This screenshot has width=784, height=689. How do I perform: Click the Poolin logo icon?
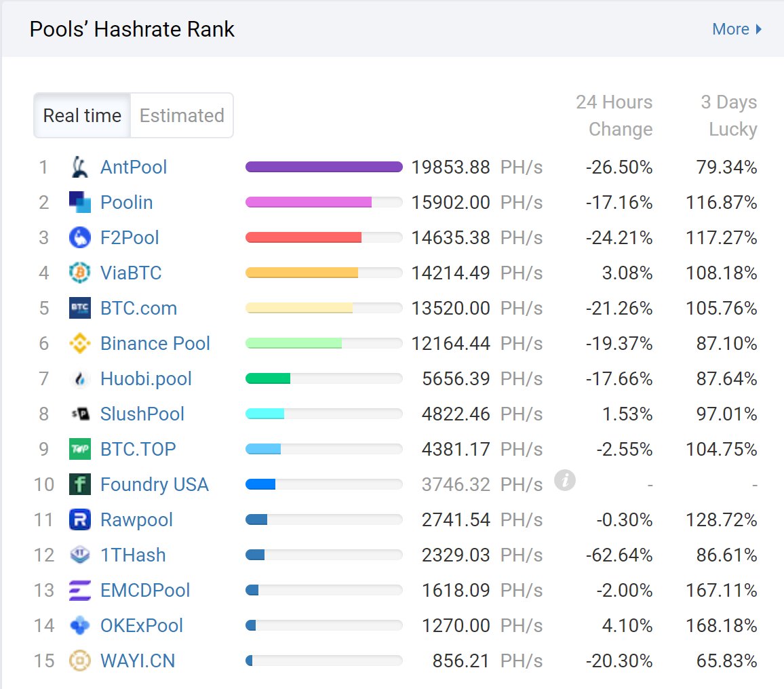click(x=79, y=202)
